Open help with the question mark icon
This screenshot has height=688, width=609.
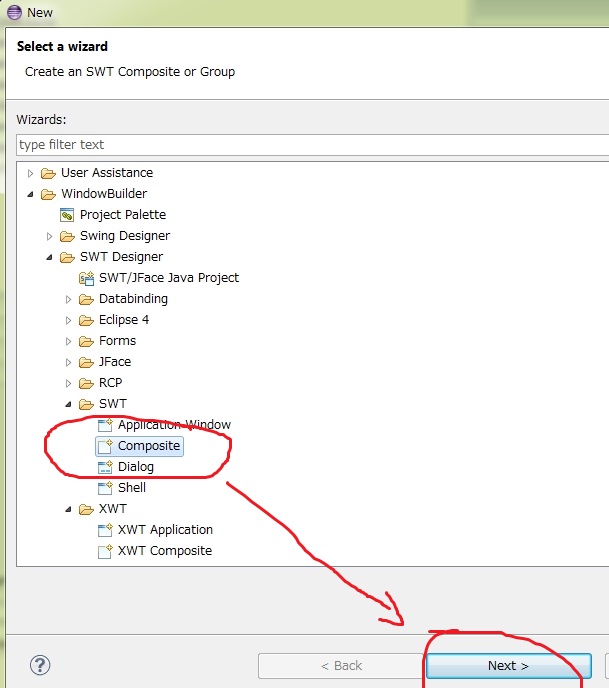(x=40, y=665)
